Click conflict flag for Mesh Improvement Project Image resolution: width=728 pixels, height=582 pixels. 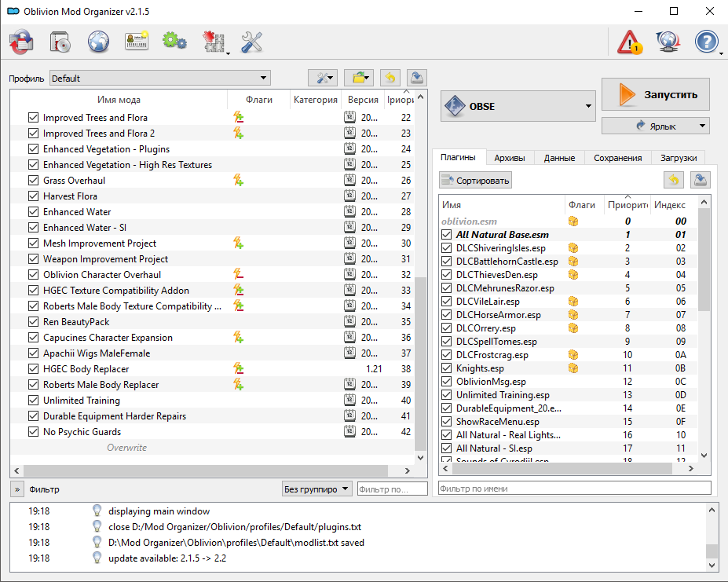click(239, 243)
